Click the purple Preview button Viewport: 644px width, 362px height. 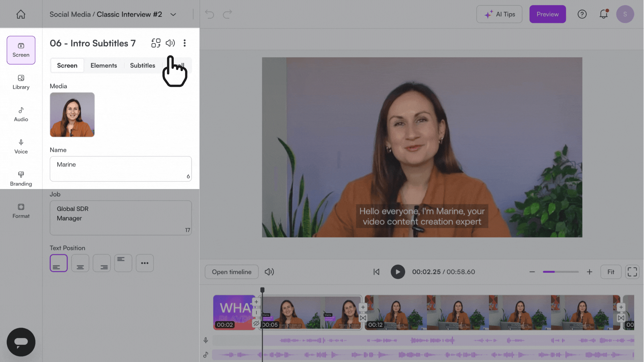point(547,14)
